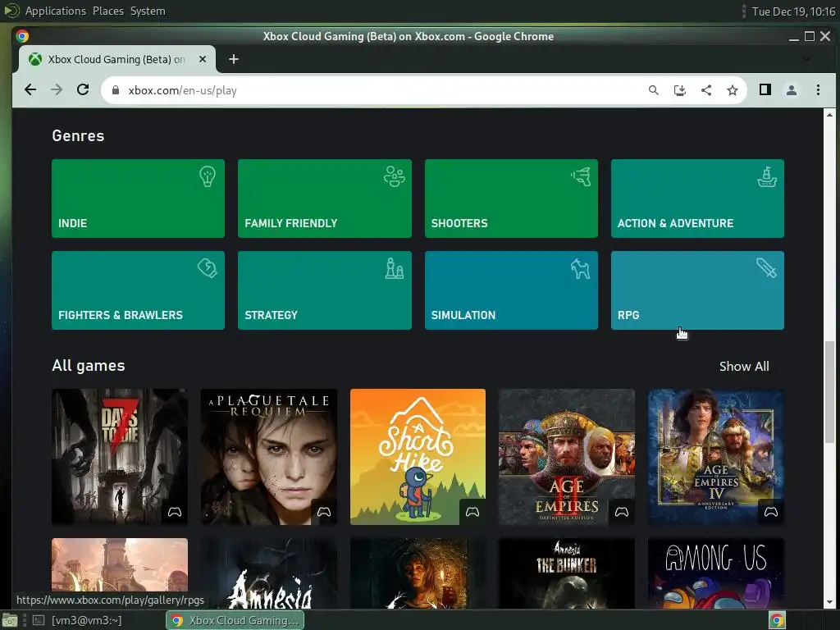This screenshot has width=840, height=630.
Task: Click the share page icon
Action: click(x=706, y=90)
